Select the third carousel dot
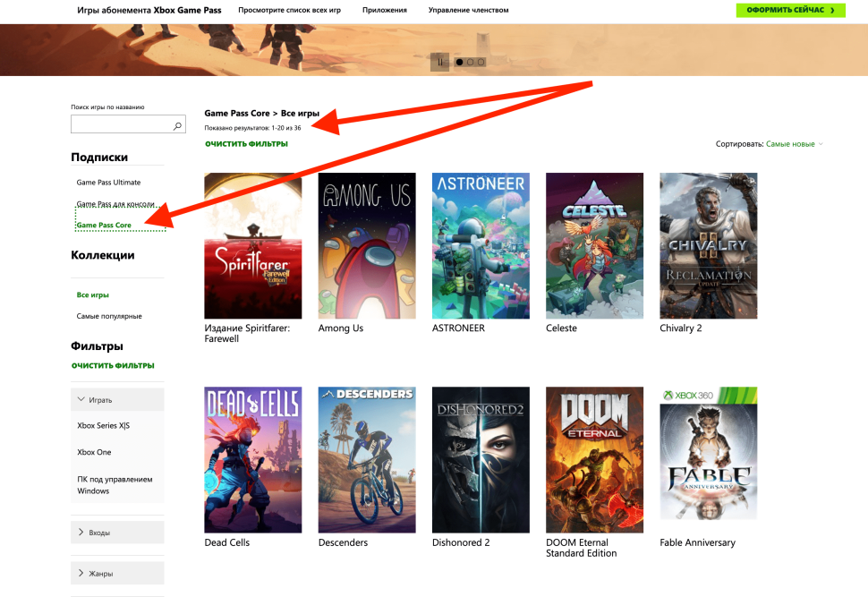The image size is (868, 597). (x=481, y=62)
